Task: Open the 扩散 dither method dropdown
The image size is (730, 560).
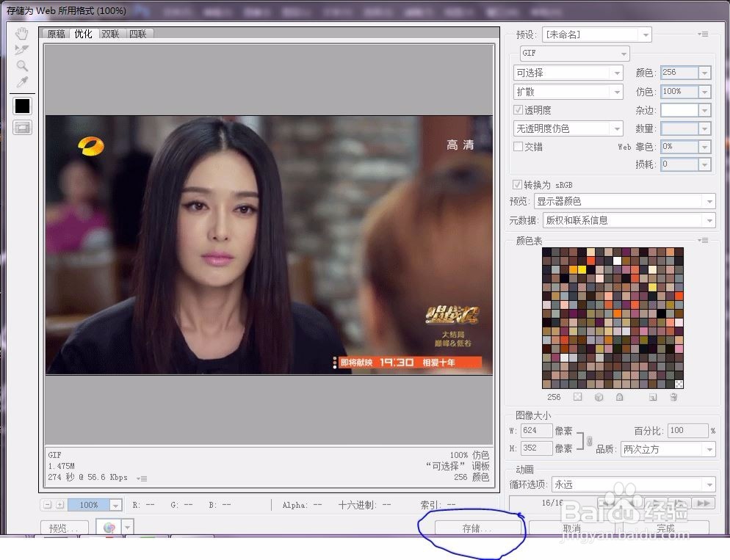Action: click(x=568, y=92)
